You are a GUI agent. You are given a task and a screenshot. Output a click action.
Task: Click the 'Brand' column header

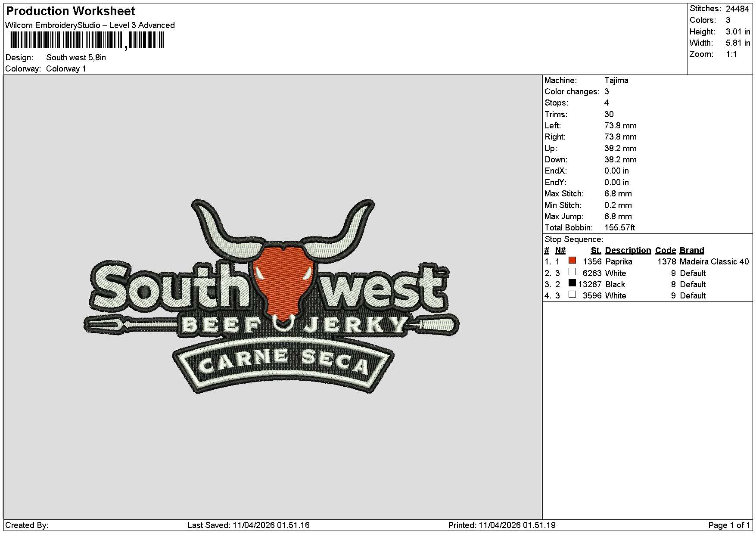click(692, 251)
